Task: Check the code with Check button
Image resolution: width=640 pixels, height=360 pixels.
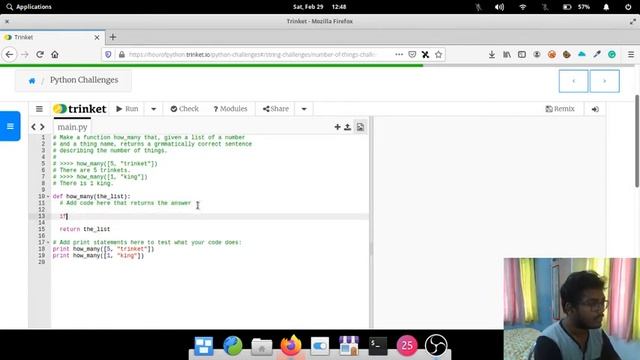Action: [184, 109]
